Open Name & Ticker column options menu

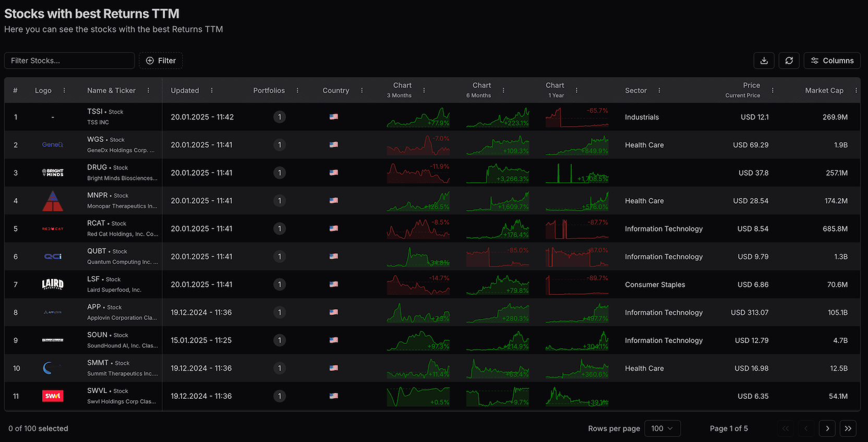pyautogui.click(x=149, y=90)
